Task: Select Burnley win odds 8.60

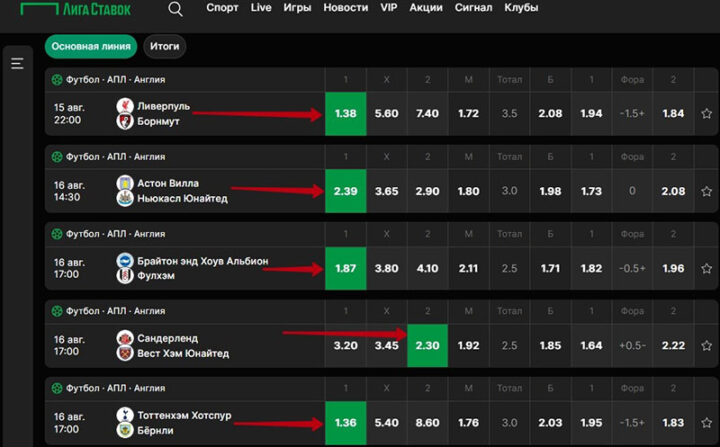Action: [428, 423]
